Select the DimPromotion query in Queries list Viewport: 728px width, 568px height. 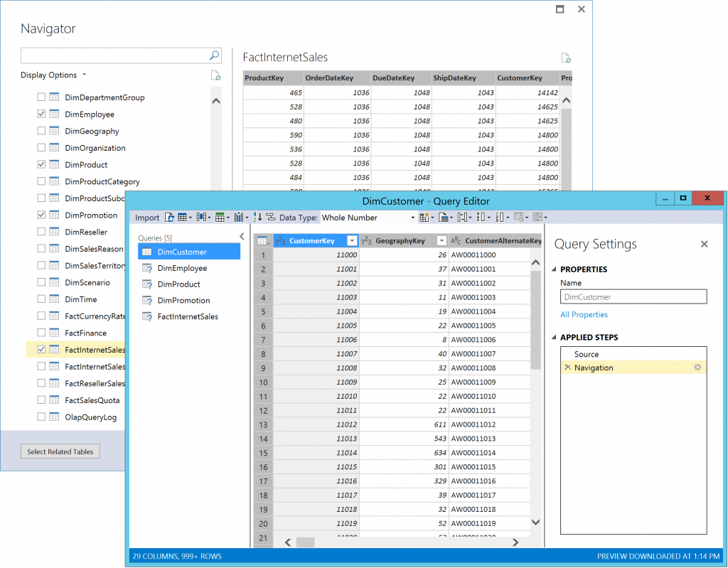pos(189,301)
